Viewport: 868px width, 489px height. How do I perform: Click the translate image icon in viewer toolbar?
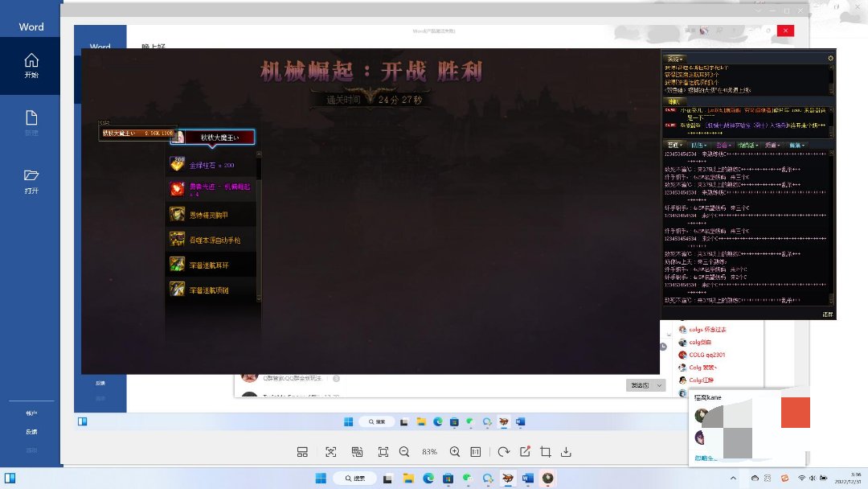(x=357, y=452)
